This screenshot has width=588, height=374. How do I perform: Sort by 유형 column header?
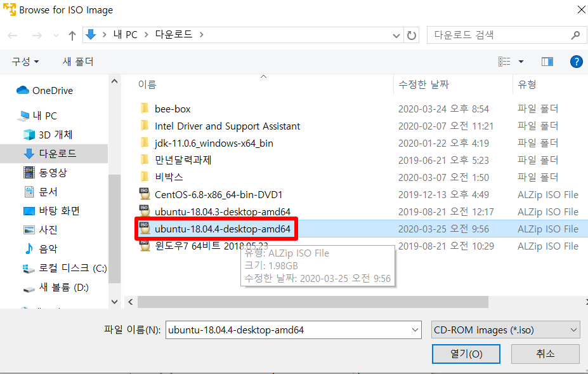[527, 84]
